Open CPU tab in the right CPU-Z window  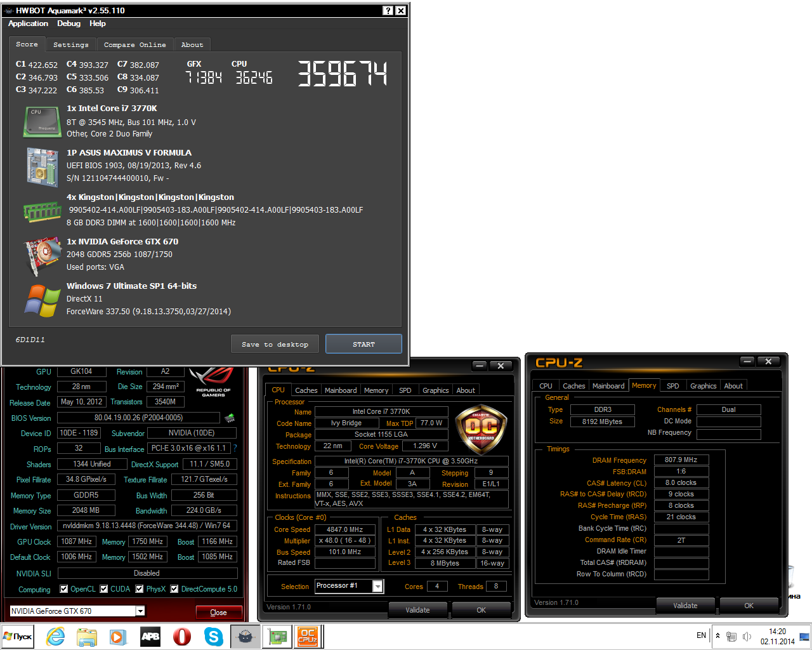pos(546,386)
